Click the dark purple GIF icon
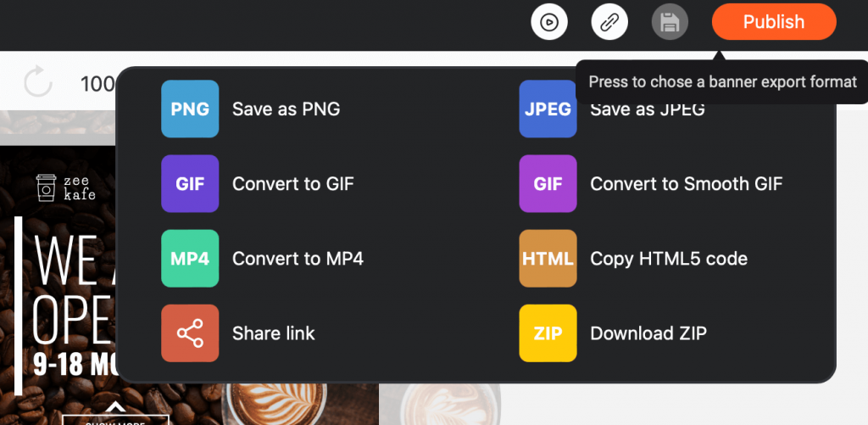 pos(190,183)
